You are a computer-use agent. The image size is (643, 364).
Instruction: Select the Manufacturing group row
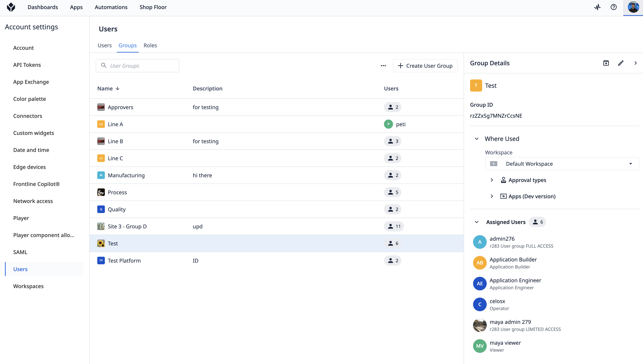pos(276,175)
